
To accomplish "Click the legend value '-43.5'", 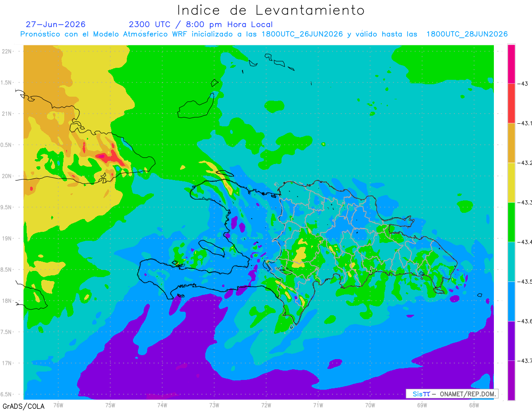I will pyautogui.click(x=524, y=282).
